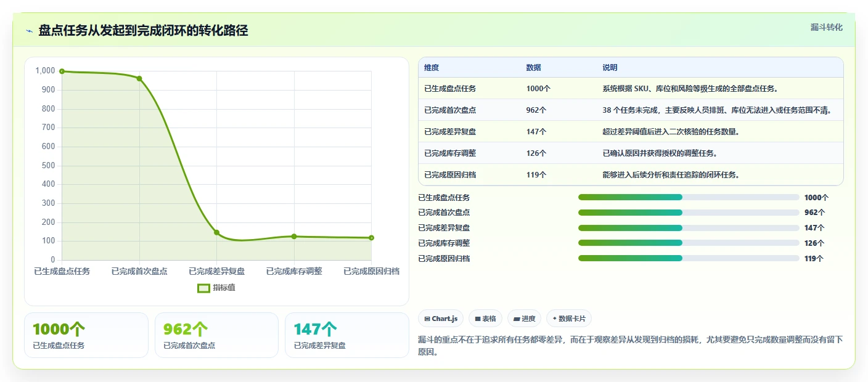868x382 pixels.
Task: Toggle the 指标值 legend entry
Action: pos(216,288)
